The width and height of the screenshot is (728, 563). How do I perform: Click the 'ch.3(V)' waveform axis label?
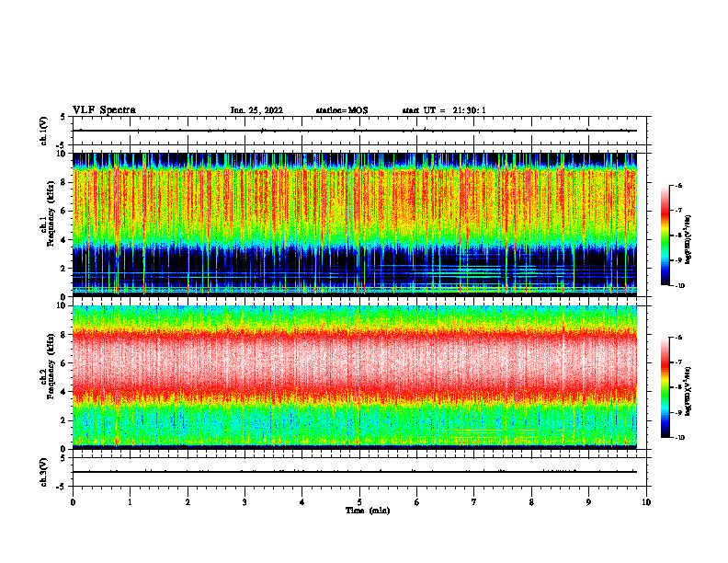(x=44, y=472)
